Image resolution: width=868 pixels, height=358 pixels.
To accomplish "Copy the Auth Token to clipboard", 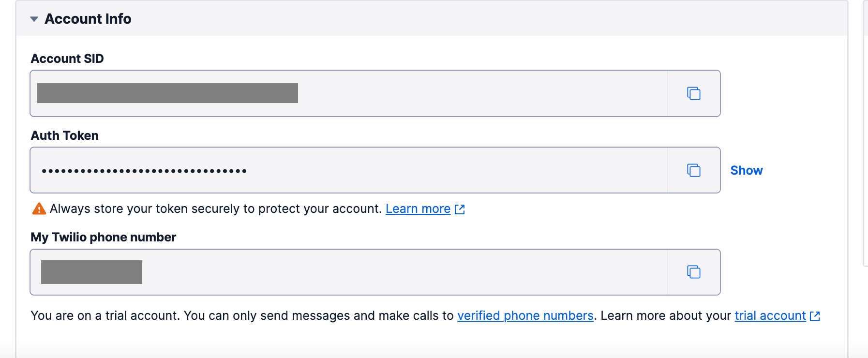I will pos(693,170).
